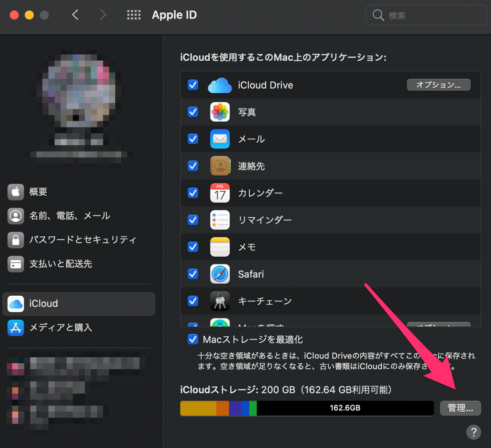Click the magnifier icon in search field

(378, 15)
